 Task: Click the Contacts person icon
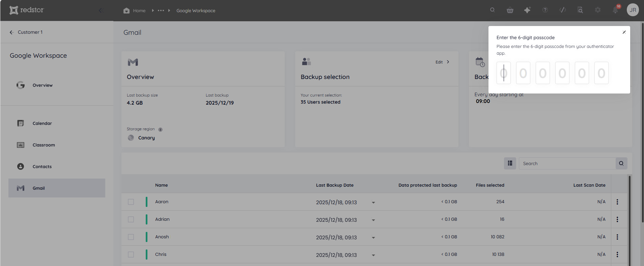point(21,166)
